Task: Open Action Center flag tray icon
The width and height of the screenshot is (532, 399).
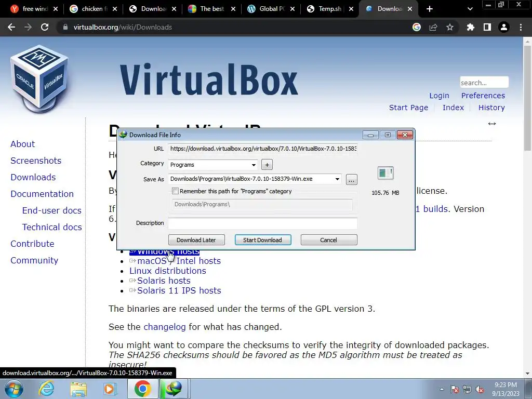Action: point(454,389)
